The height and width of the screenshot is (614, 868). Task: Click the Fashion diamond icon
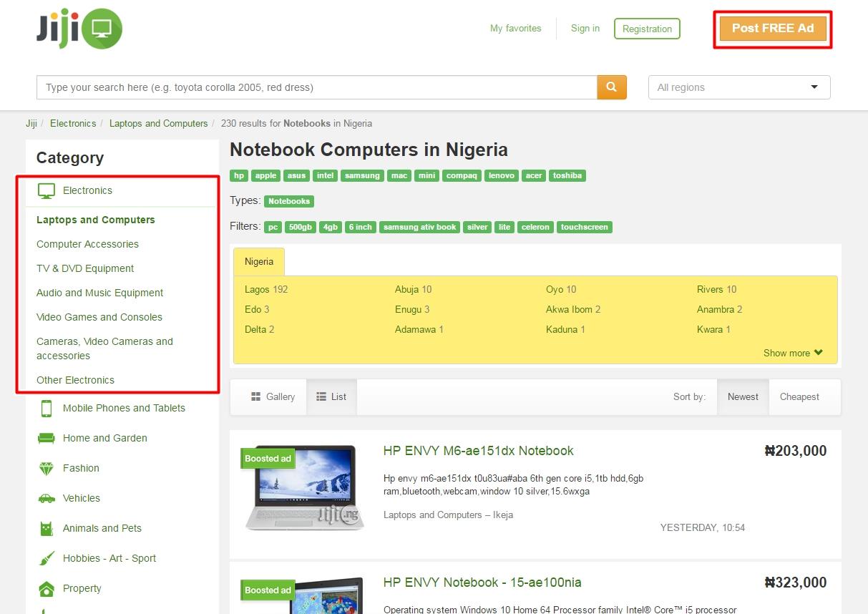(x=47, y=468)
